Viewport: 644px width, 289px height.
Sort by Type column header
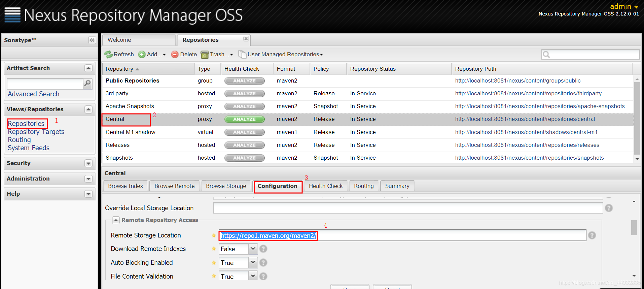click(208, 69)
